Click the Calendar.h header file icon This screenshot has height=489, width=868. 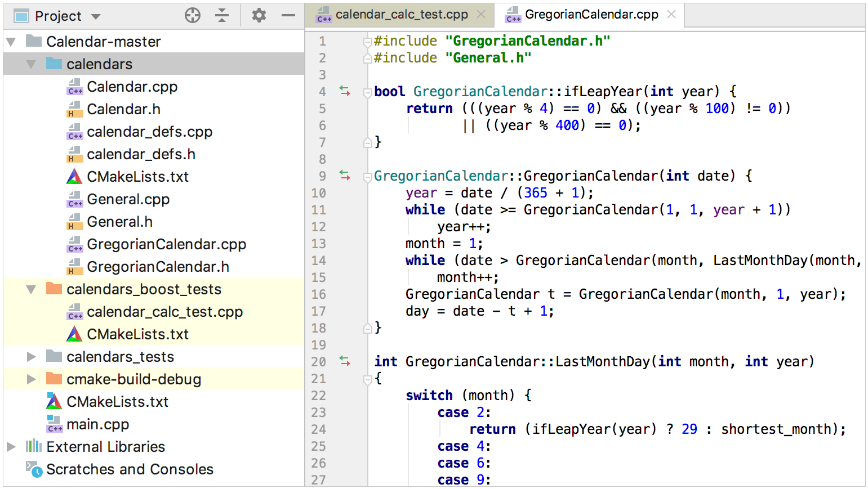(x=74, y=109)
